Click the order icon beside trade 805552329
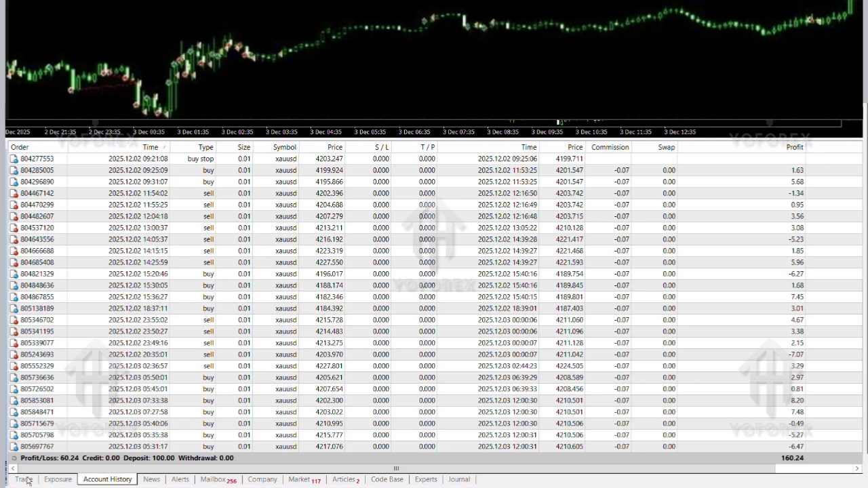This screenshot has width=868, height=488. click(x=14, y=365)
